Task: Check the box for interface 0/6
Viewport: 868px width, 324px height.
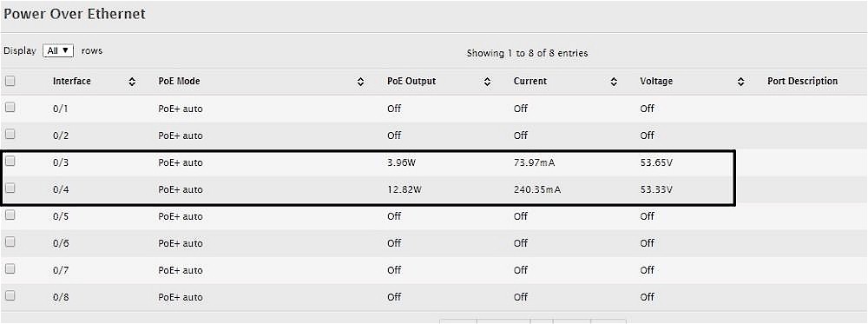Action: tap(10, 242)
